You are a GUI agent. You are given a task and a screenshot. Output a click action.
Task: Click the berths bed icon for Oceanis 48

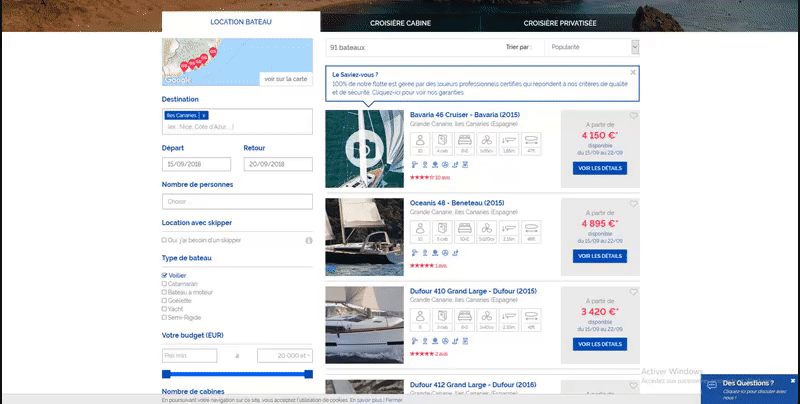tap(464, 232)
